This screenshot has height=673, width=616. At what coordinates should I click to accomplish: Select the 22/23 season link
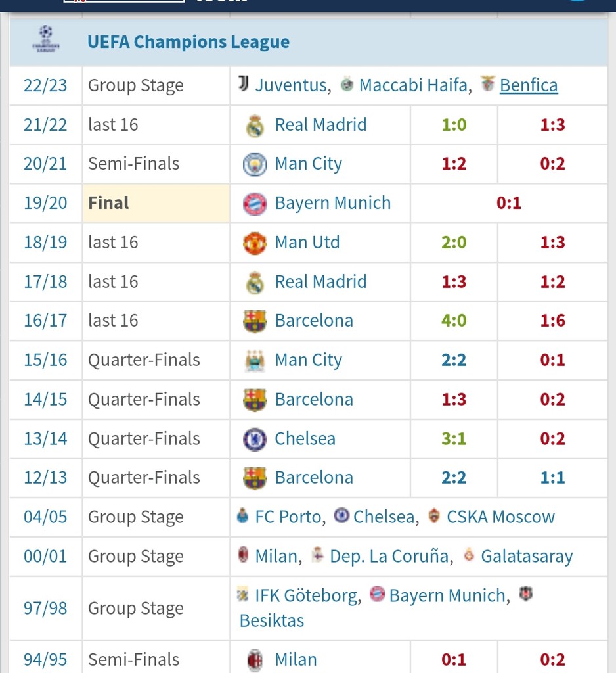tap(45, 85)
